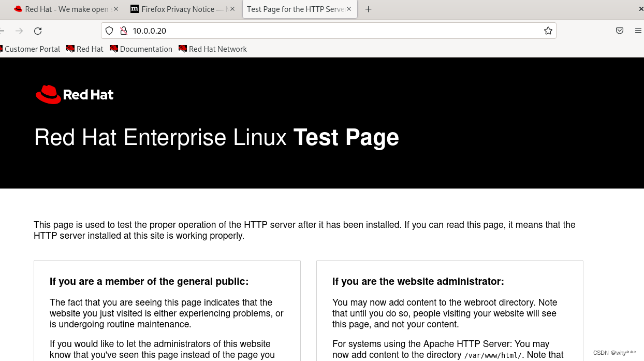Click 'If you are a member of the general public:' heading
644x361 pixels.
click(x=149, y=282)
